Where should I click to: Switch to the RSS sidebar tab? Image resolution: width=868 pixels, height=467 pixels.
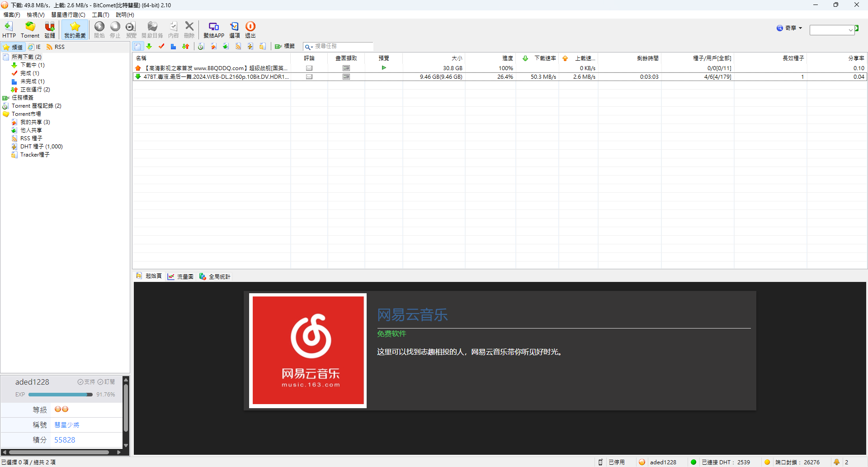pyautogui.click(x=56, y=47)
